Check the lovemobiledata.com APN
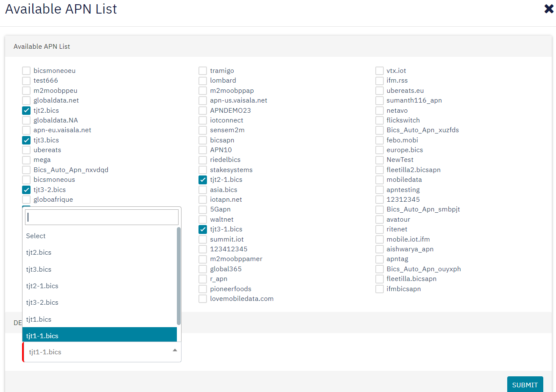The height and width of the screenshot is (392, 556). coord(202,298)
